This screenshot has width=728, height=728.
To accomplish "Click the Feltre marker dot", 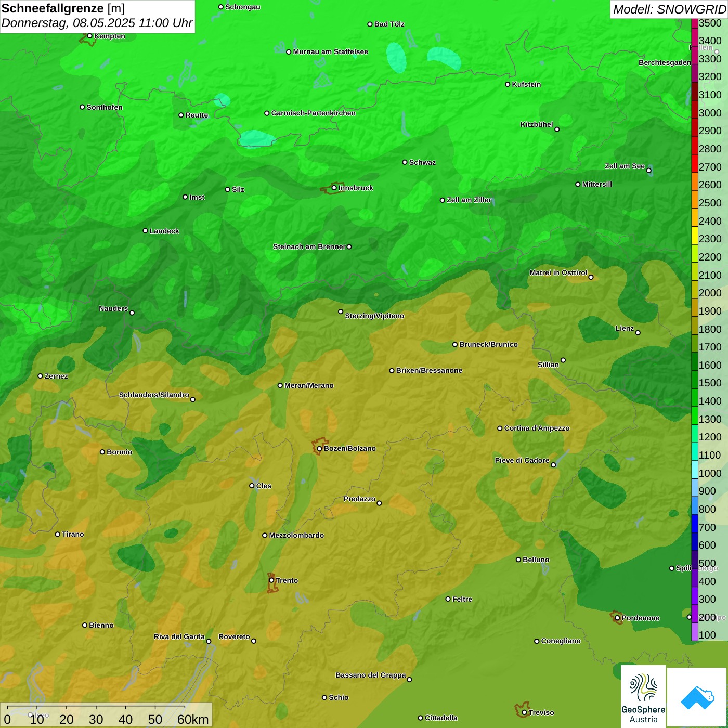I will click(x=448, y=599).
